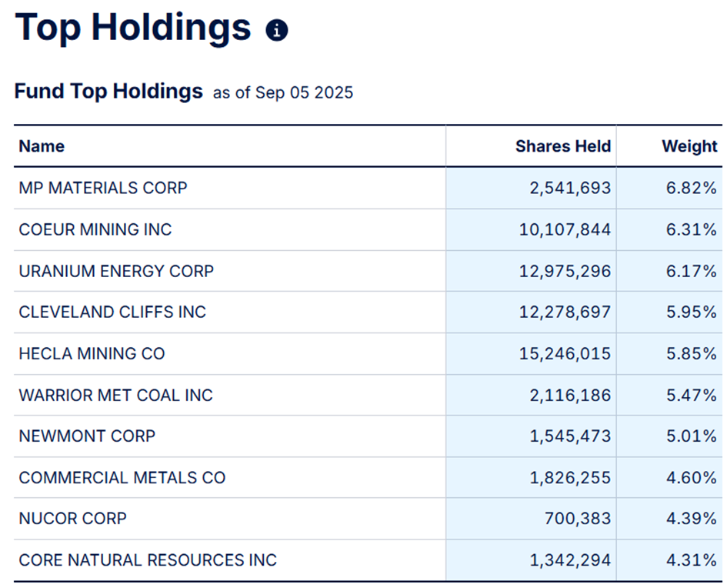Screen dimensions: 727x588
Task: Click shares held value 2,541,693
Action: click(570, 188)
